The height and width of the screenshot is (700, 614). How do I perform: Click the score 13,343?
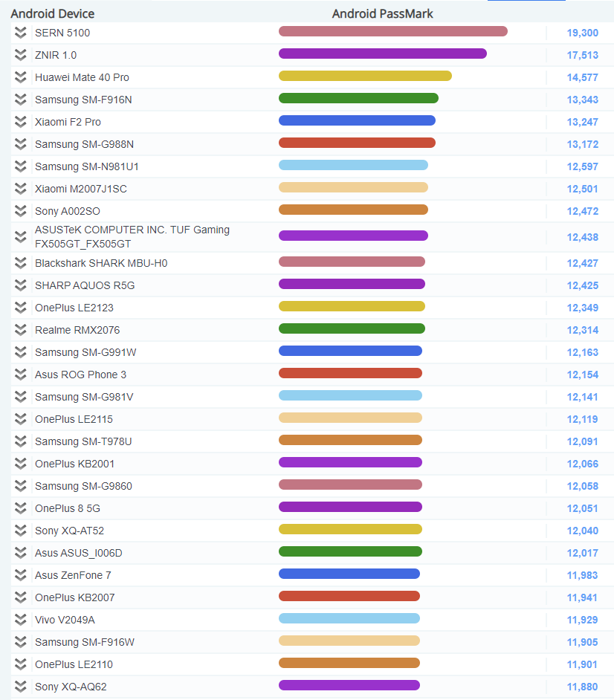pyautogui.click(x=582, y=100)
